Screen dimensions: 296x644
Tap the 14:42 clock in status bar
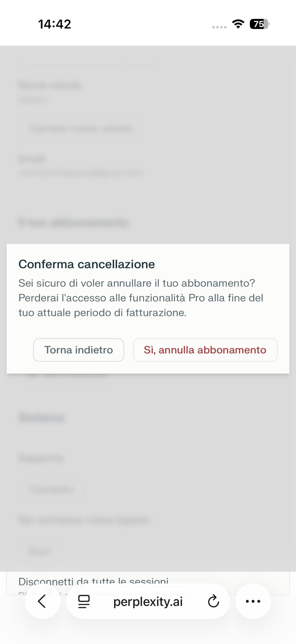pyautogui.click(x=55, y=24)
